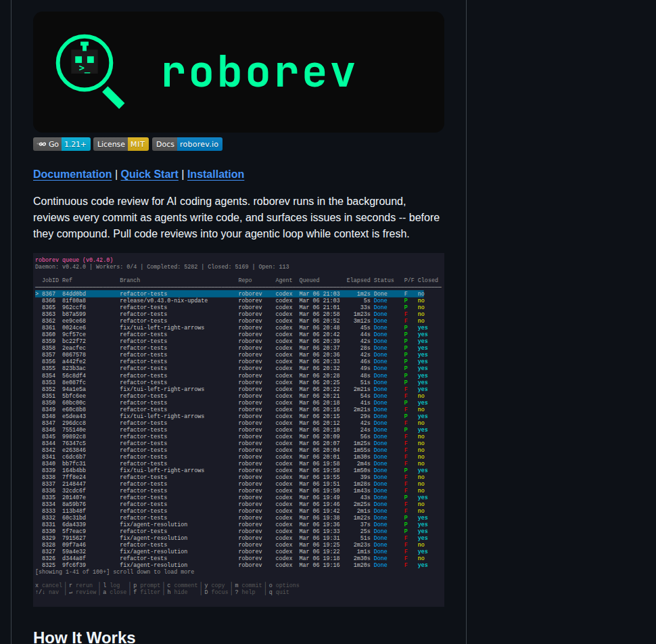Click the 'q quit' shortcut hint
The width and height of the screenshot is (656, 644).
click(x=279, y=592)
